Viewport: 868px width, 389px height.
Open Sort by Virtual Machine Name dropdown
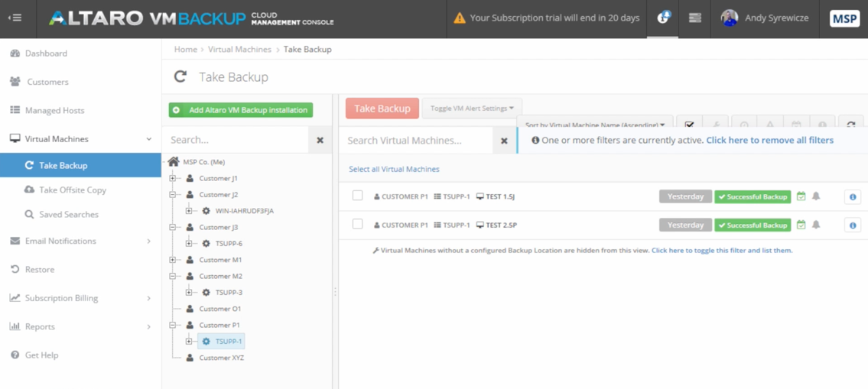coord(595,123)
